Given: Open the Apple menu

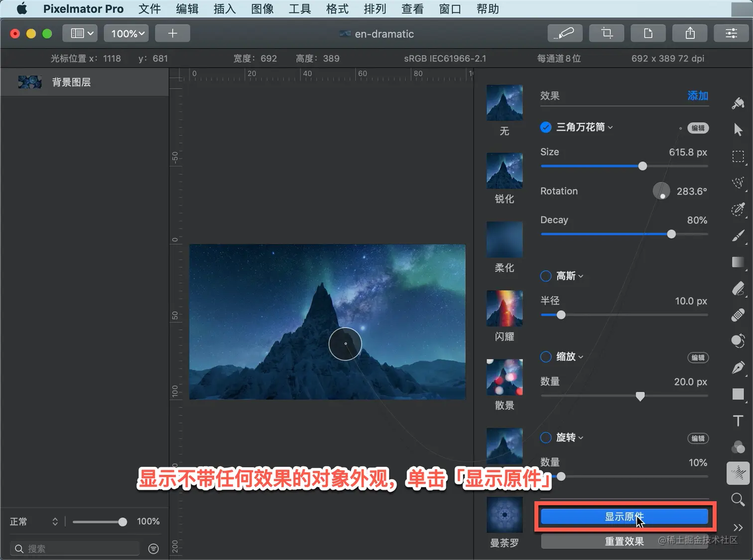Looking at the screenshot, I should [22, 9].
